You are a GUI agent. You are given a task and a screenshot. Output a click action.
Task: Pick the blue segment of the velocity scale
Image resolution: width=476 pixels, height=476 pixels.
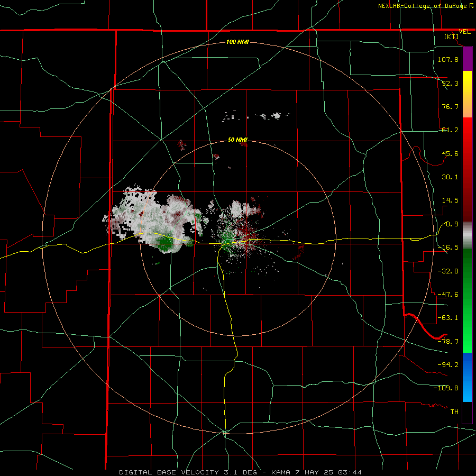[x=467, y=377]
